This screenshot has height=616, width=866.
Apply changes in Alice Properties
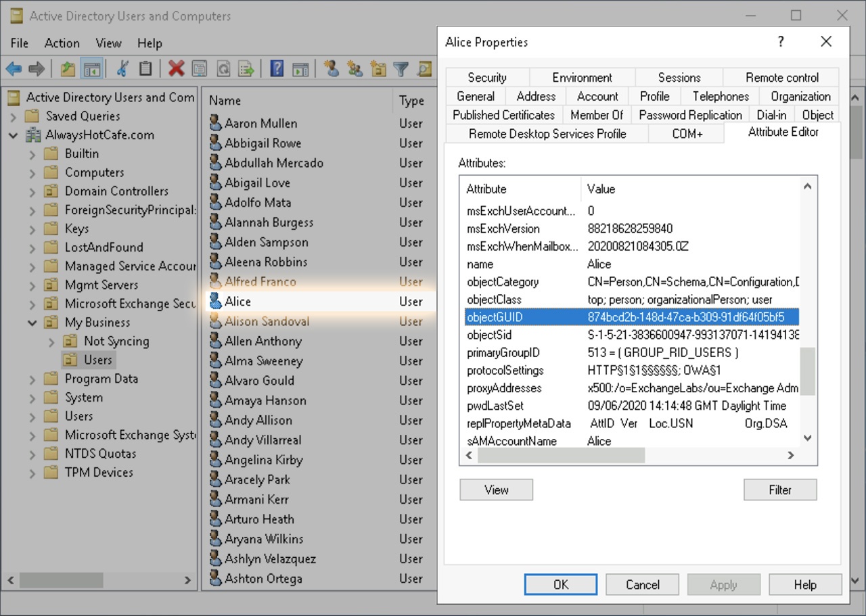[x=723, y=584]
